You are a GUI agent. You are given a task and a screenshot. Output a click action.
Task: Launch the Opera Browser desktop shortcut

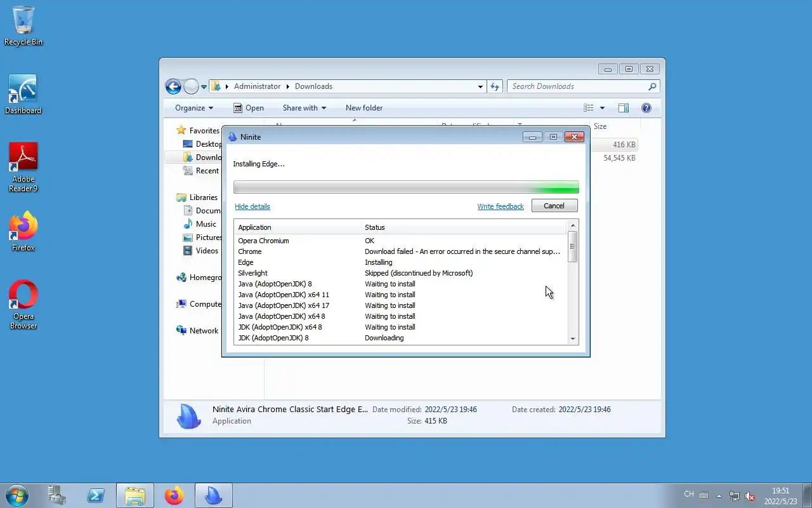tap(23, 305)
